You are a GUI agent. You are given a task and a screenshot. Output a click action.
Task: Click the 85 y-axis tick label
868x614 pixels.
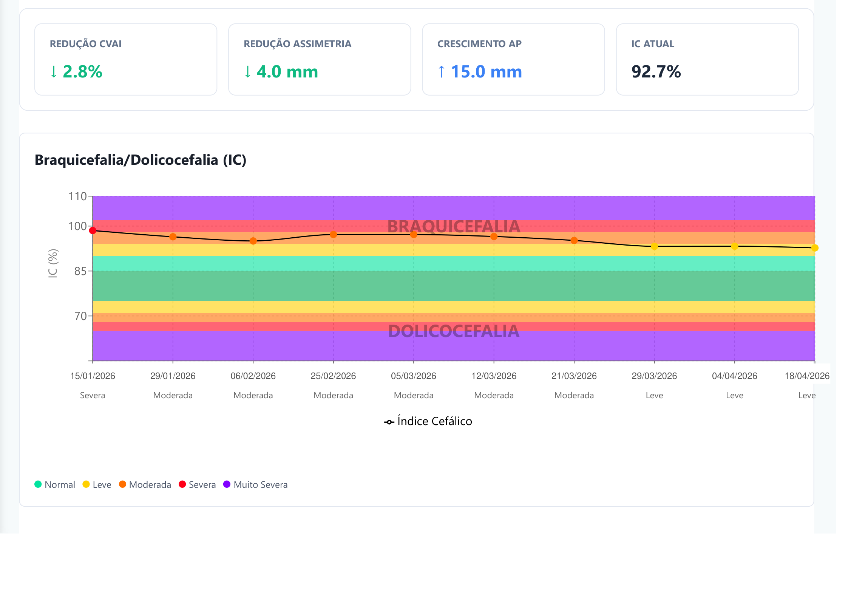(80, 271)
